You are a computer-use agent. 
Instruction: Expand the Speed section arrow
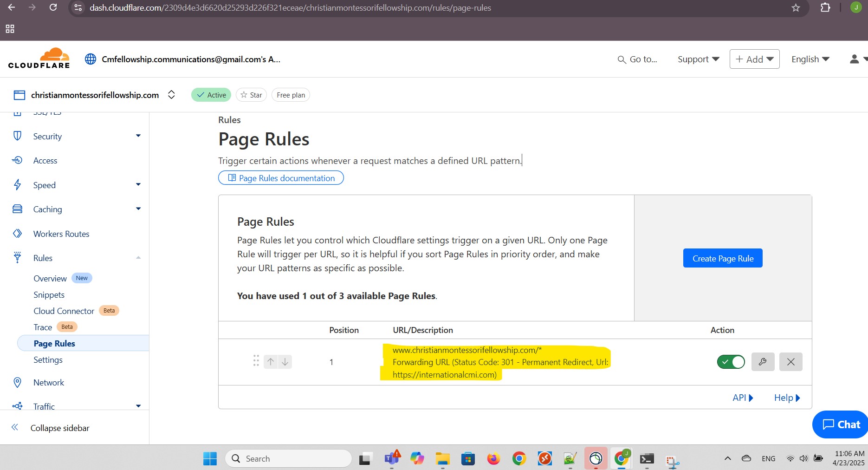pos(138,184)
